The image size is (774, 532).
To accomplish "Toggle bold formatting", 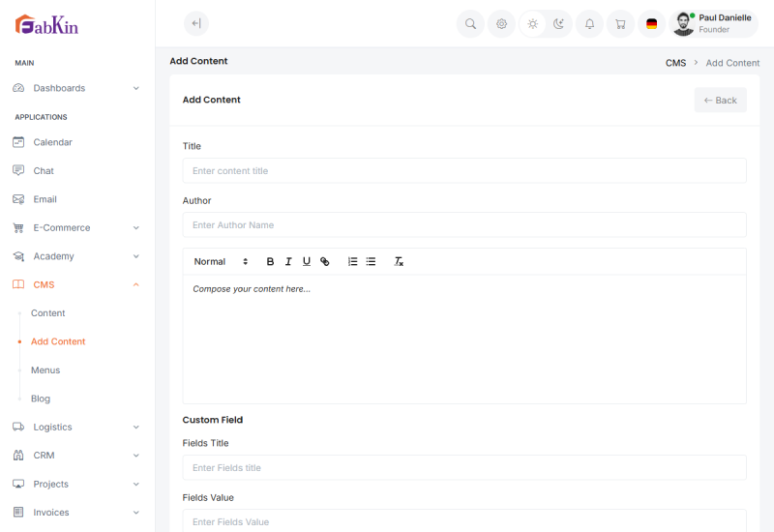I will (x=270, y=262).
